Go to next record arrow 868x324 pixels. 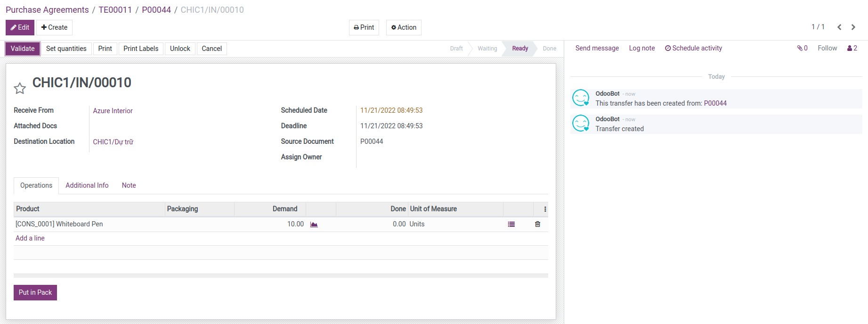(853, 27)
